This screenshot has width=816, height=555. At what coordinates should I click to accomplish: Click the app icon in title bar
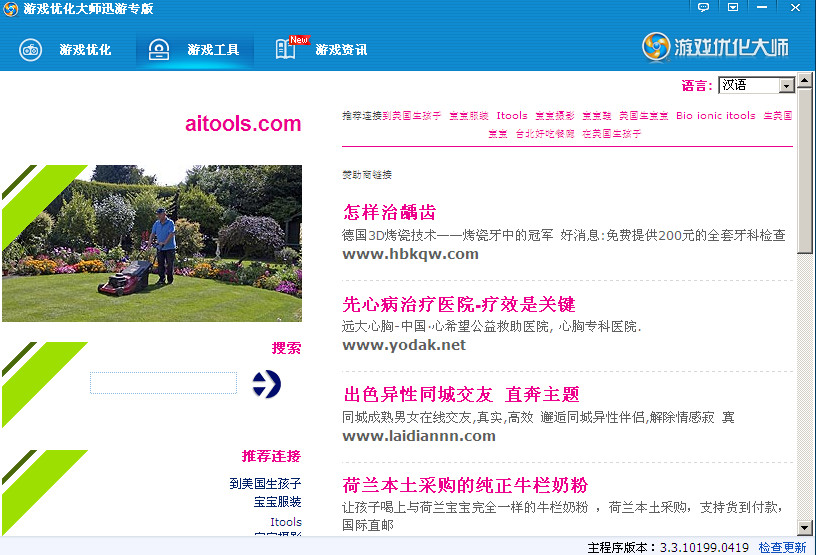point(11,9)
